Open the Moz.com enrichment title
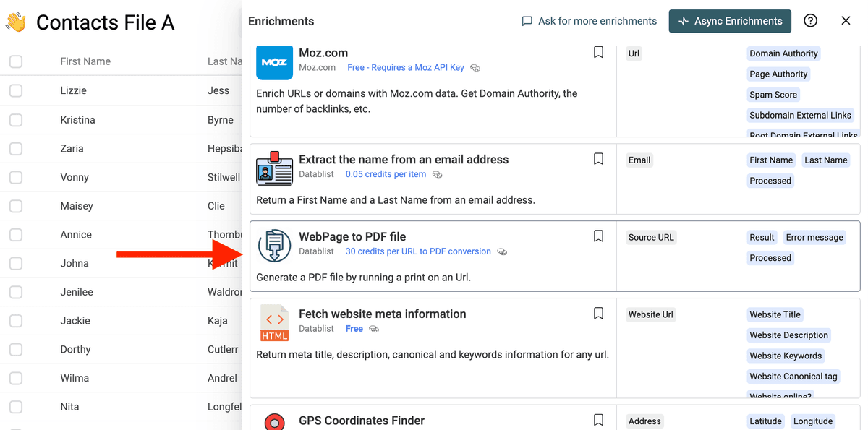Screen dimensions: 868x430 [x=323, y=53]
